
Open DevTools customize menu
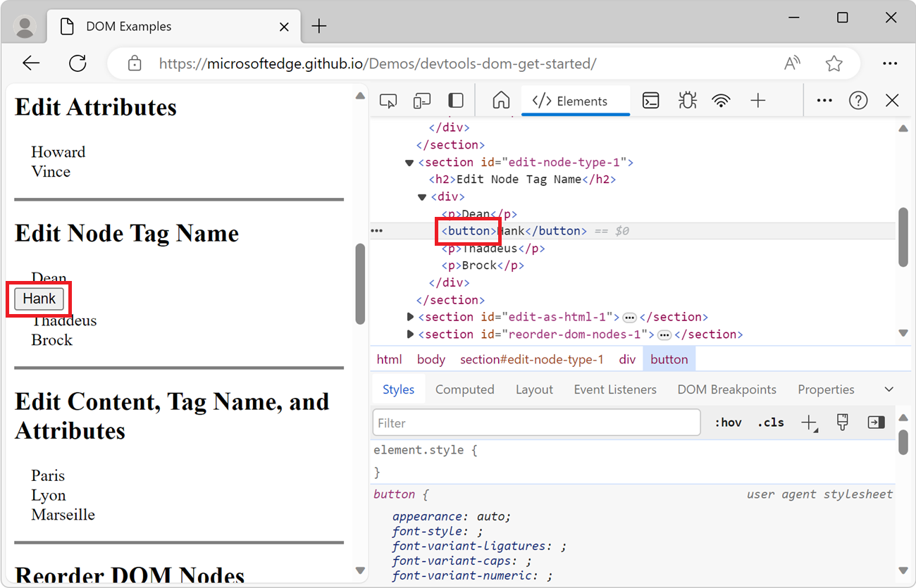(824, 100)
